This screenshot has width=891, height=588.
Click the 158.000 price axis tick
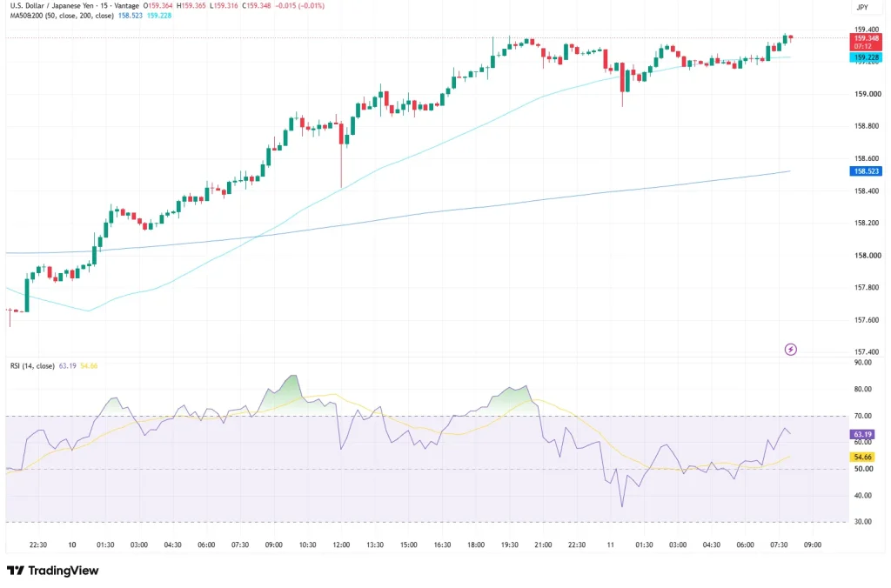[868, 255]
